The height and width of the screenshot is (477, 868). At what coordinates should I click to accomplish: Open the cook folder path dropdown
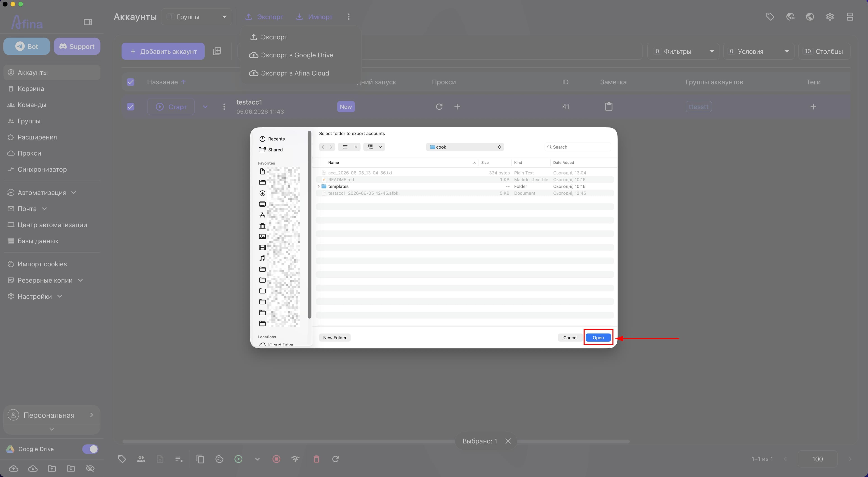(x=465, y=147)
